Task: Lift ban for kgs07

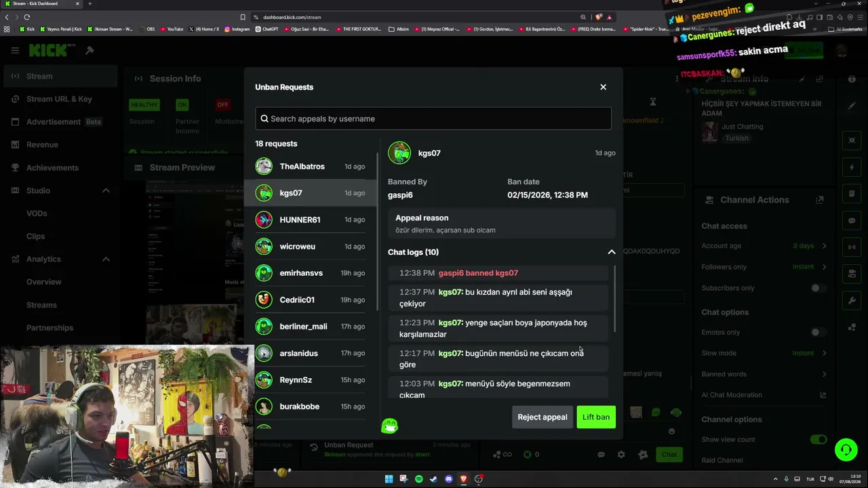Action: point(596,417)
